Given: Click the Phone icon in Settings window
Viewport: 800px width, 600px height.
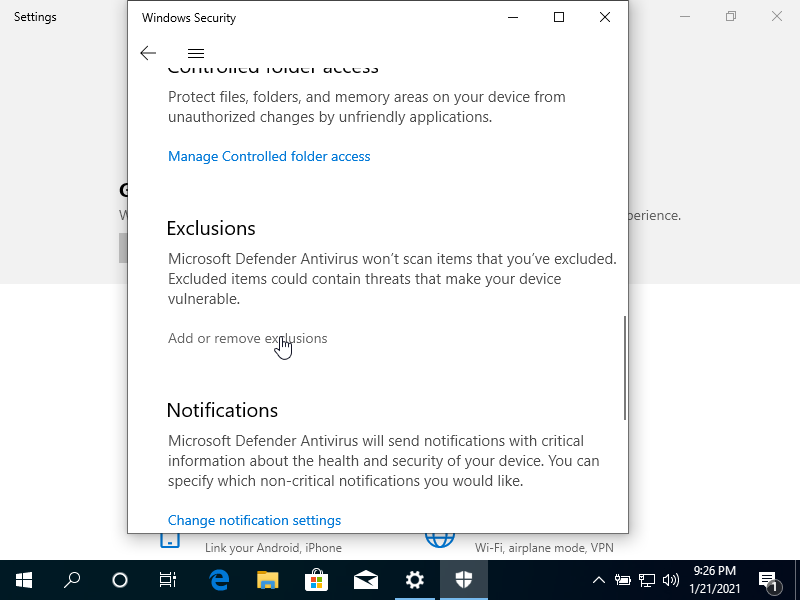Looking at the screenshot, I should [x=170, y=541].
